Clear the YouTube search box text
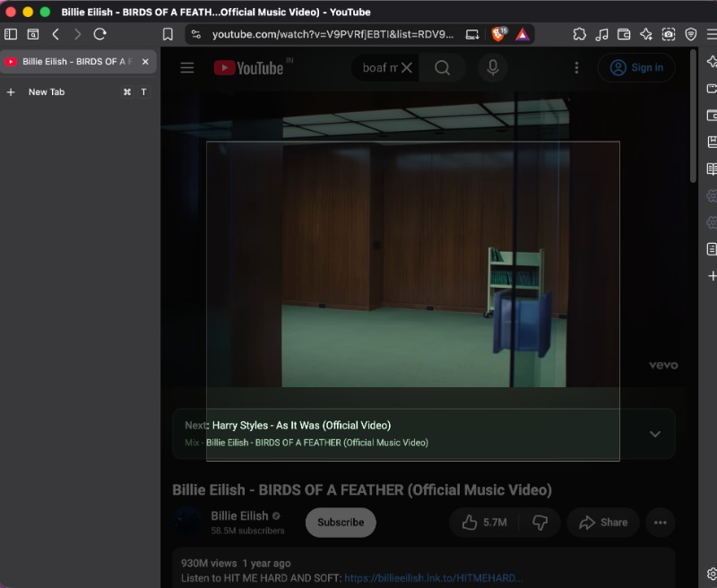Screen dimensions: 717x588 pyautogui.click(x=407, y=68)
